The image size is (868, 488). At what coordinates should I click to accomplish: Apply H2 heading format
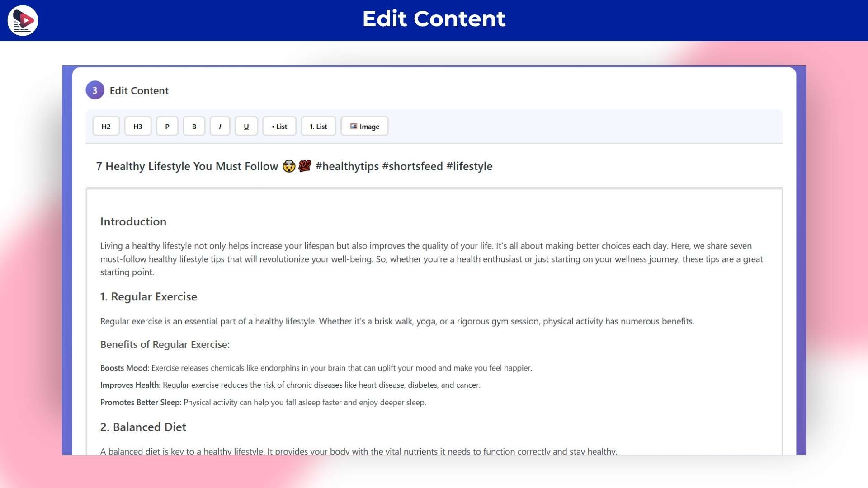[106, 127]
